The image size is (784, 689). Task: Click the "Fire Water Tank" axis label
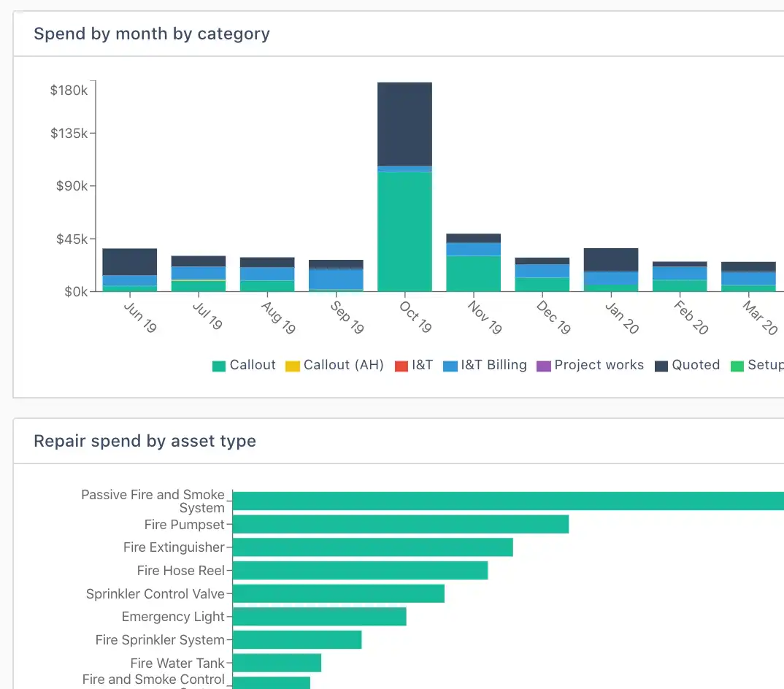177,663
